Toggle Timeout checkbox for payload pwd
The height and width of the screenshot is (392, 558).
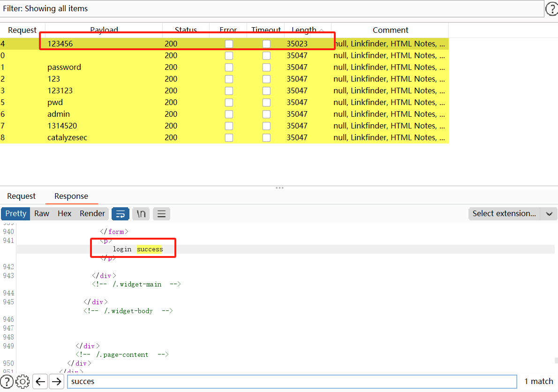pyautogui.click(x=266, y=102)
